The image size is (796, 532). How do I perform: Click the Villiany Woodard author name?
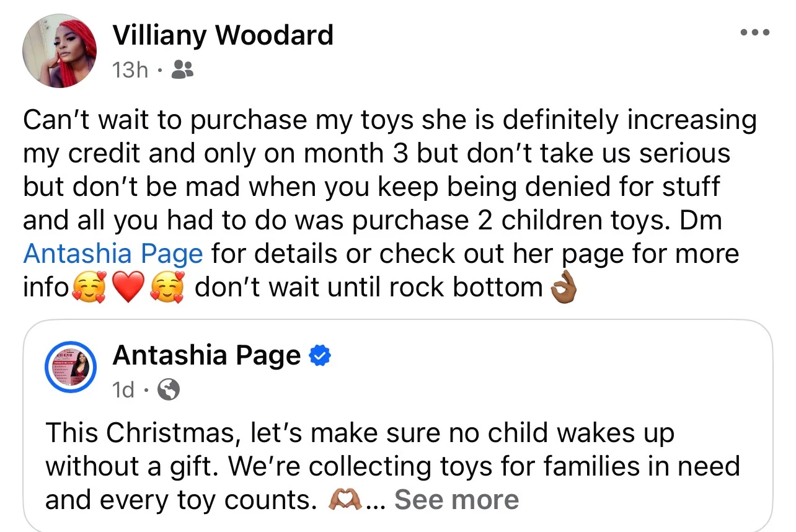click(223, 35)
